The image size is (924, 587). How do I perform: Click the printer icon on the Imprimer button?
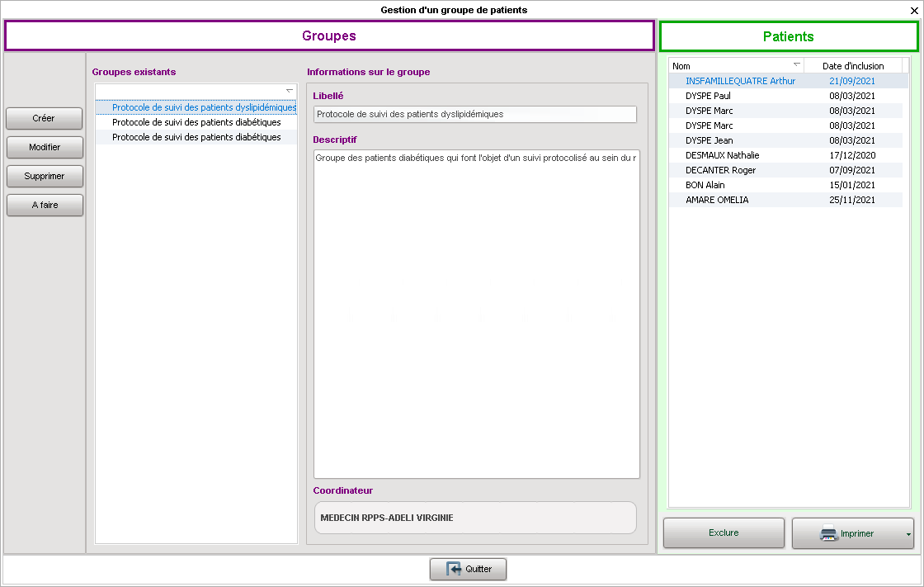click(828, 533)
